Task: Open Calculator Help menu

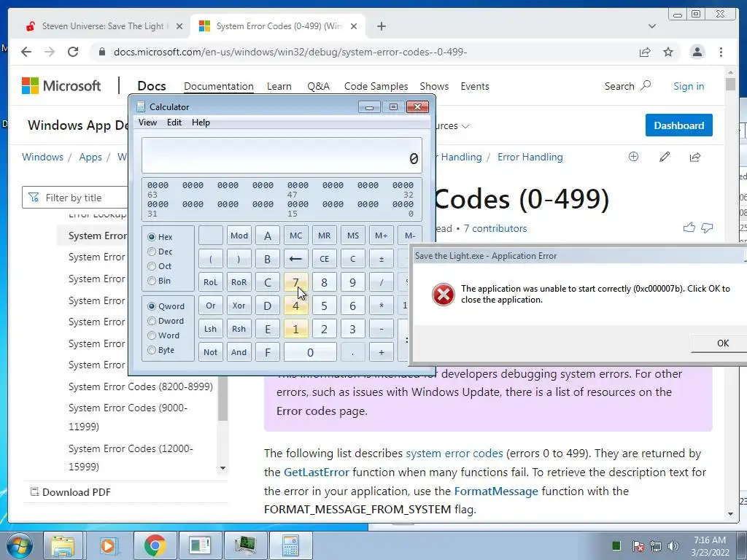Action: pyautogui.click(x=201, y=122)
